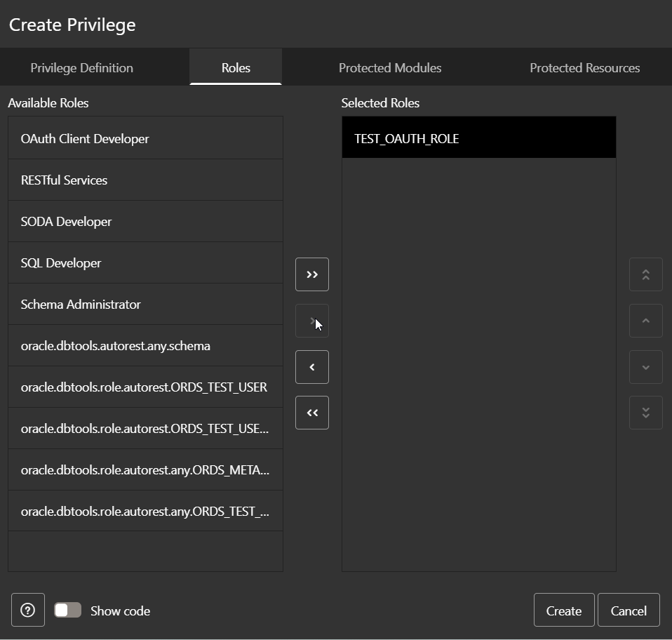Viewport: 672px width, 640px height.
Task: Open the Privilege Definition tab
Action: pyautogui.click(x=81, y=67)
